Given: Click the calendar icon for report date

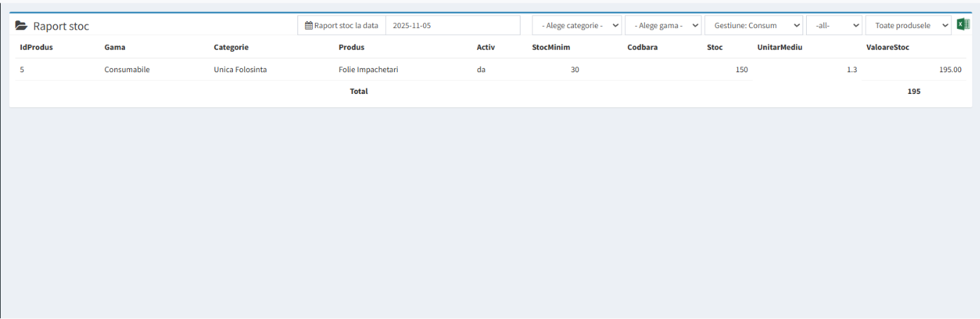Looking at the screenshot, I should [309, 25].
